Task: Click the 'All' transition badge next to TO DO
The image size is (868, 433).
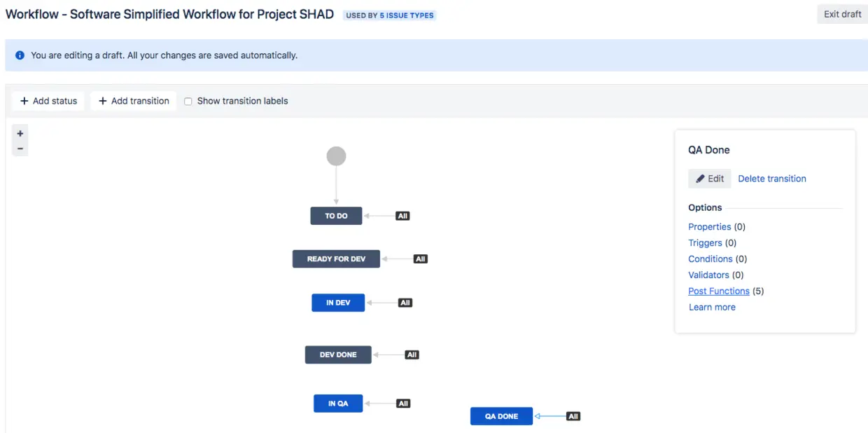Action: click(x=402, y=216)
